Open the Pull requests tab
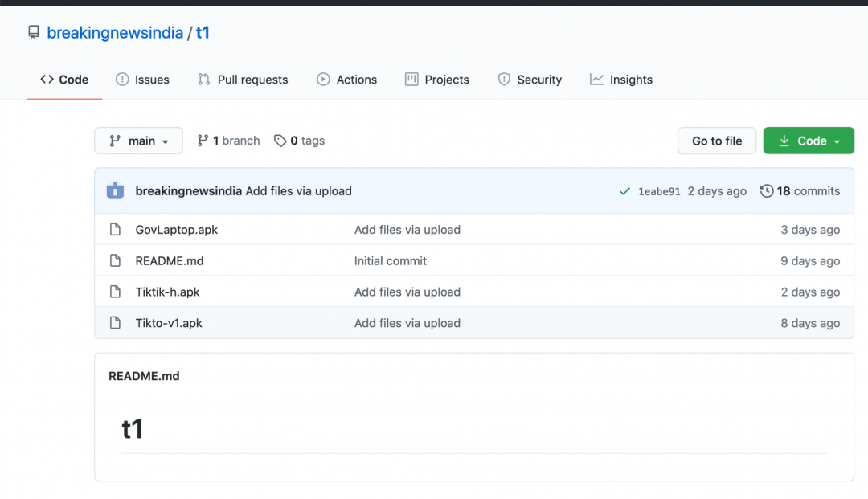Viewport: 868px width, 499px height. coord(243,80)
